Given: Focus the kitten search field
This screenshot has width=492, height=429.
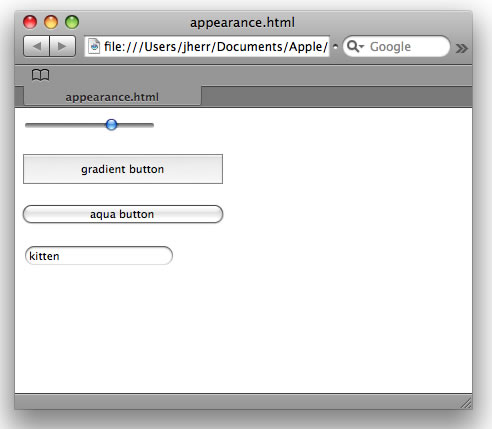Looking at the screenshot, I should pos(99,256).
